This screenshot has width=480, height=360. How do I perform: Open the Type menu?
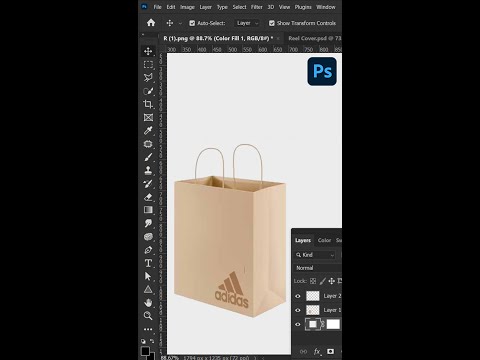(222, 7)
